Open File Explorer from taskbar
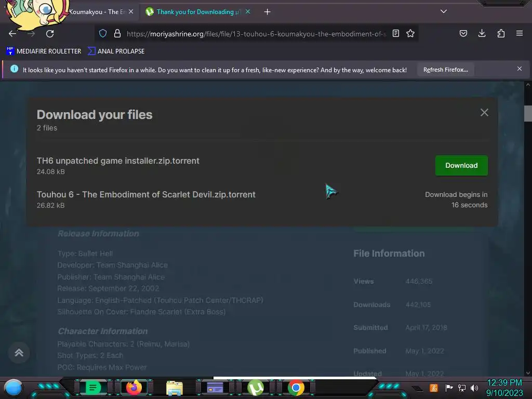The image size is (532, 399). [175, 388]
